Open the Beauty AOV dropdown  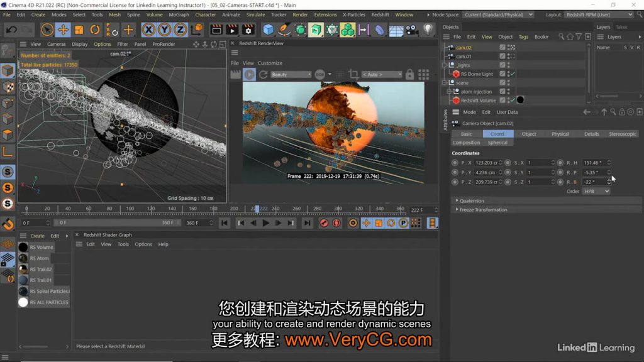click(x=291, y=74)
